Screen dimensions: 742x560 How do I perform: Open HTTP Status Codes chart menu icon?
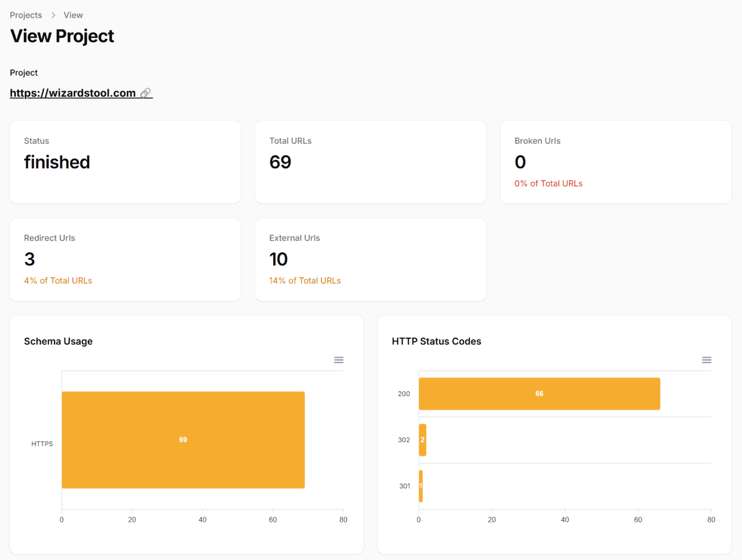pyautogui.click(x=706, y=360)
